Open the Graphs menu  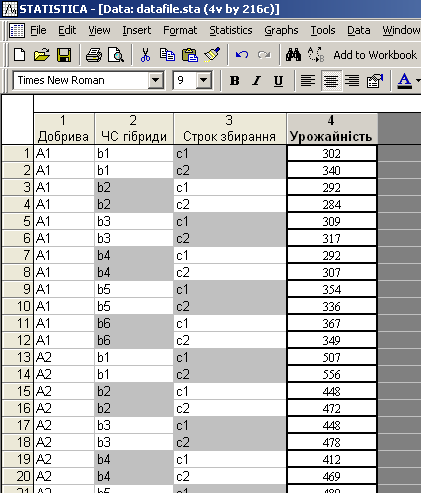281,30
